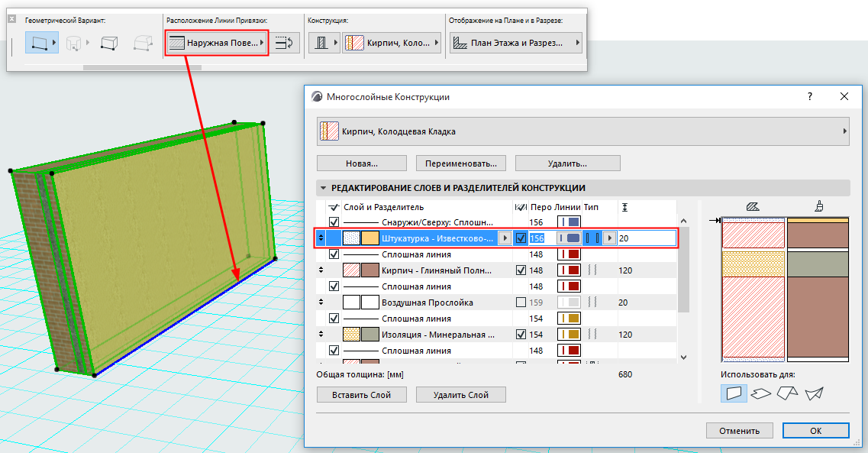Collapse Редактирование слоев и разделителей section
868x453 pixels.
324,188
